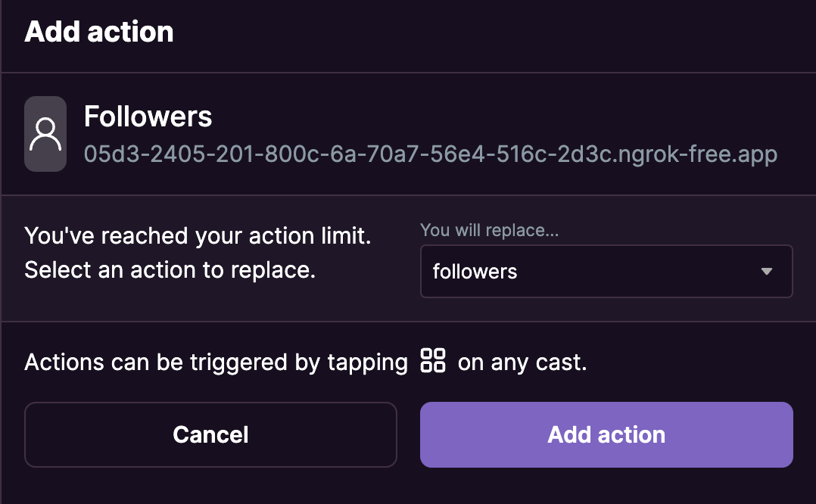The image size is (816, 504).
Task: Click the word "tapping" before the grid icon
Action: [x=367, y=363]
